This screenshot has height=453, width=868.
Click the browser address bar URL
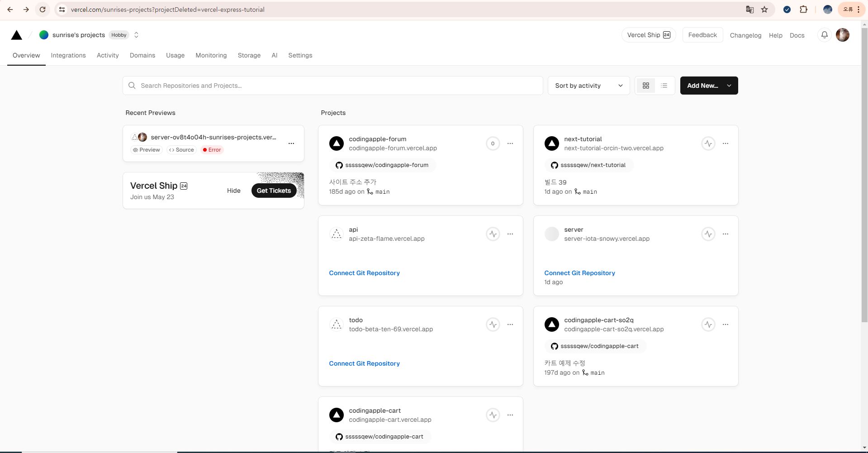(x=167, y=10)
